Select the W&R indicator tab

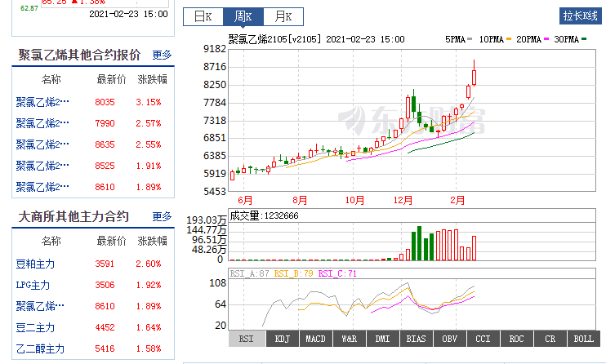(350, 339)
